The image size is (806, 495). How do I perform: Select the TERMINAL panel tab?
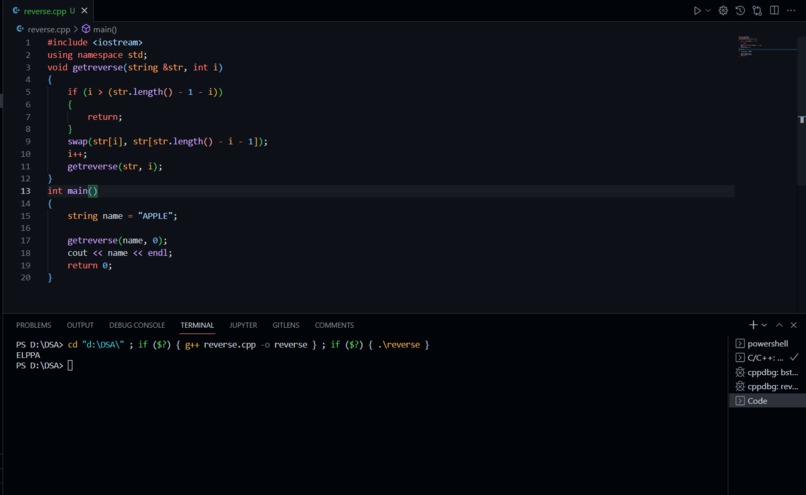tap(197, 325)
